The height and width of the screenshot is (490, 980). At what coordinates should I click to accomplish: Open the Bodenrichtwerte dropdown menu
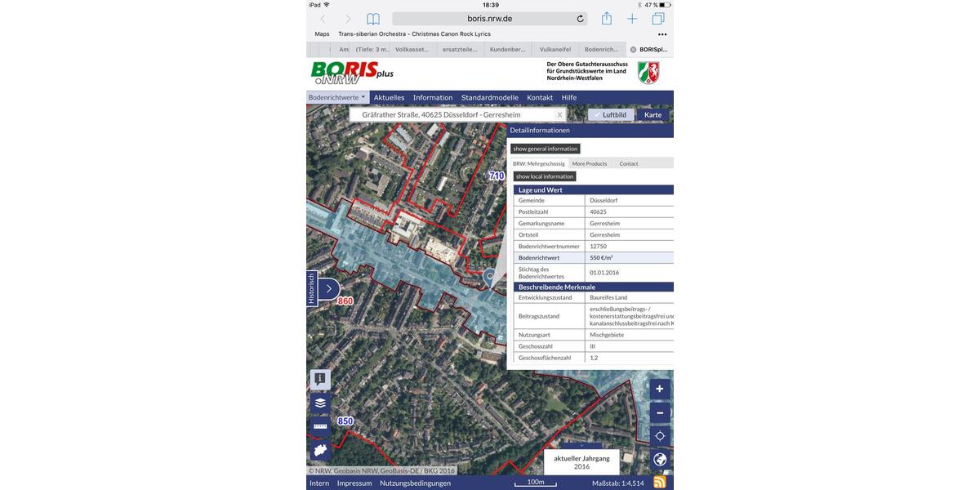pos(337,97)
